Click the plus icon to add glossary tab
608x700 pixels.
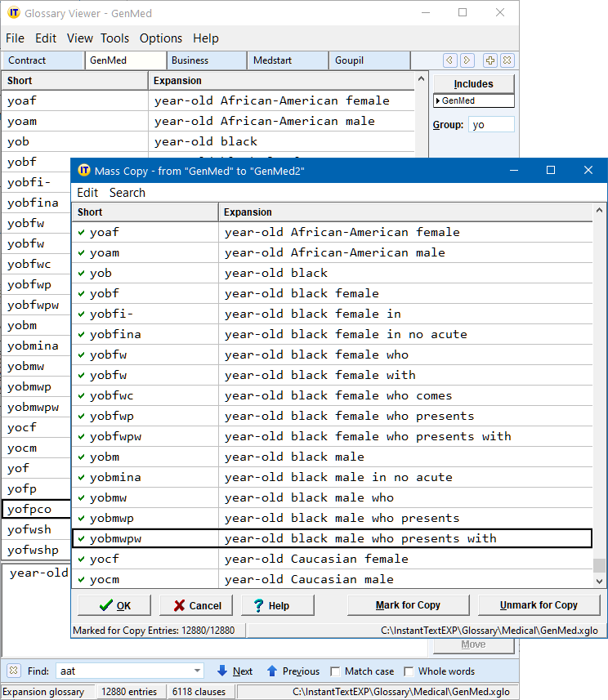pyautogui.click(x=490, y=60)
